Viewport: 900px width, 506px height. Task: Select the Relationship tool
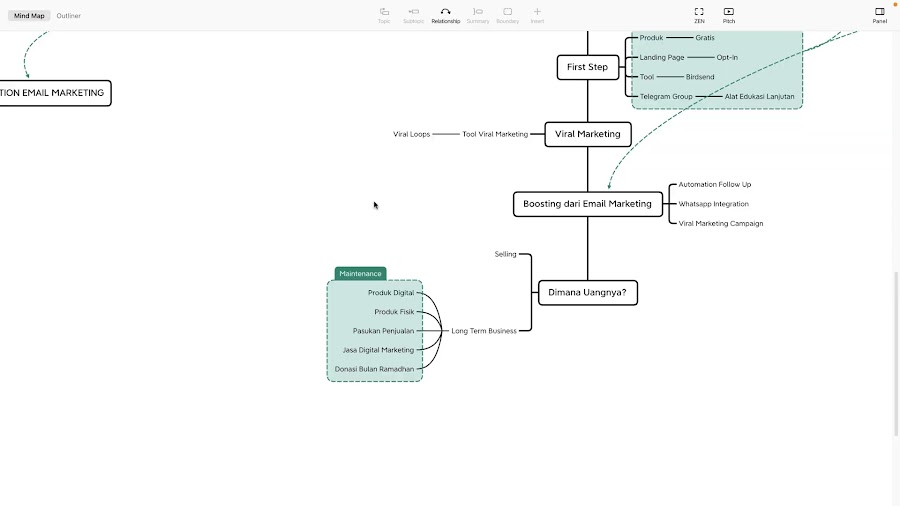point(445,15)
